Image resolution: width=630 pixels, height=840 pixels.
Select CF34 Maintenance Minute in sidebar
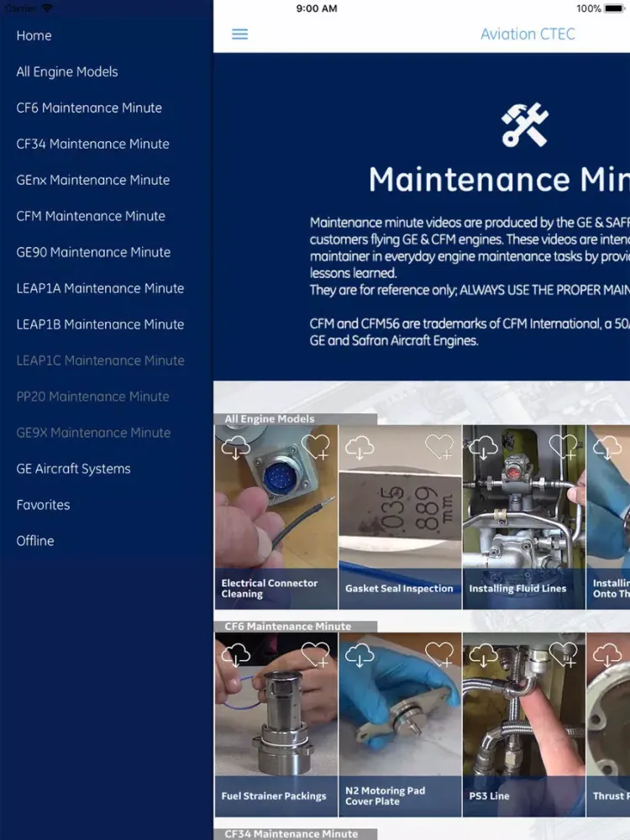pos(92,144)
